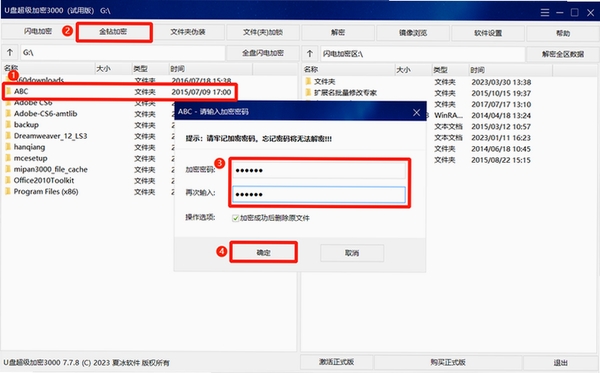Select folder icon beside hanqiang
This screenshot has height=373, width=600.
click(8, 147)
